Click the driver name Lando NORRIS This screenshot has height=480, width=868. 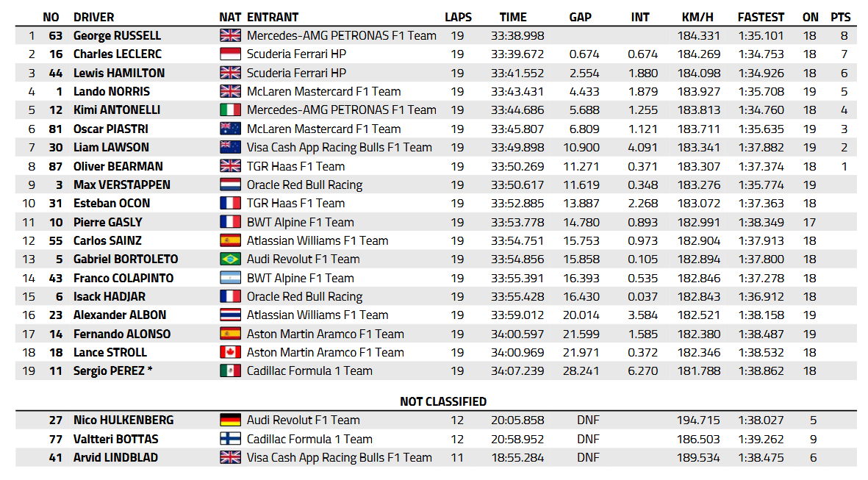(111, 91)
